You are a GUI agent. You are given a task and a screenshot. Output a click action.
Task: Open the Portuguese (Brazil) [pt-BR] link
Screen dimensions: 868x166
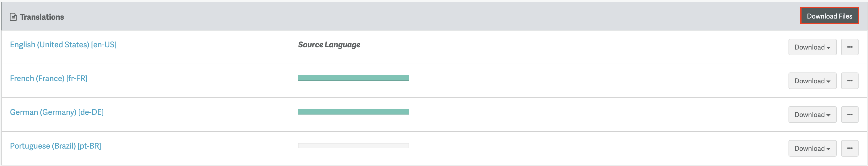56,146
